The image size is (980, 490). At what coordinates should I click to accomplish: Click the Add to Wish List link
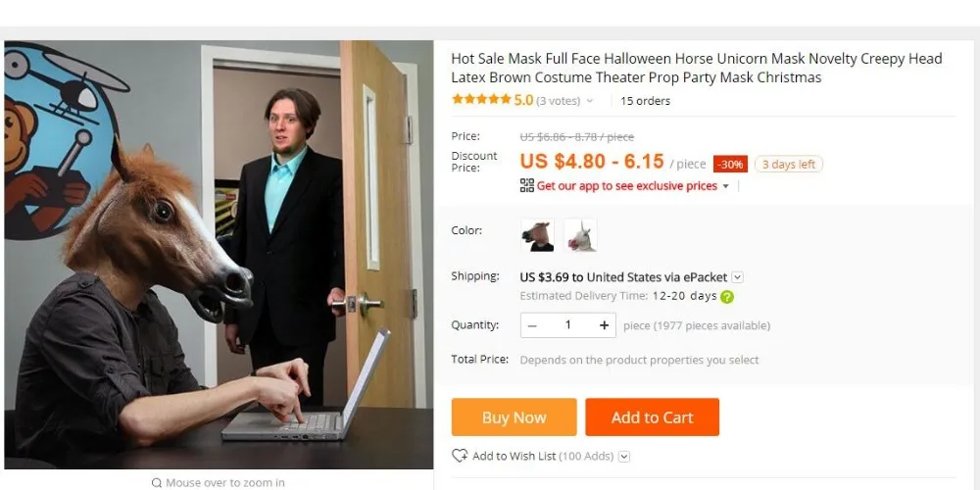point(514,456)
